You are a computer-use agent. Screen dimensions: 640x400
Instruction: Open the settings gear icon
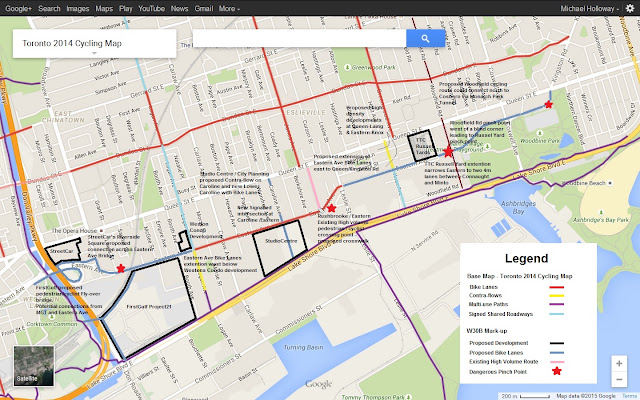click(x=630, y=9)
